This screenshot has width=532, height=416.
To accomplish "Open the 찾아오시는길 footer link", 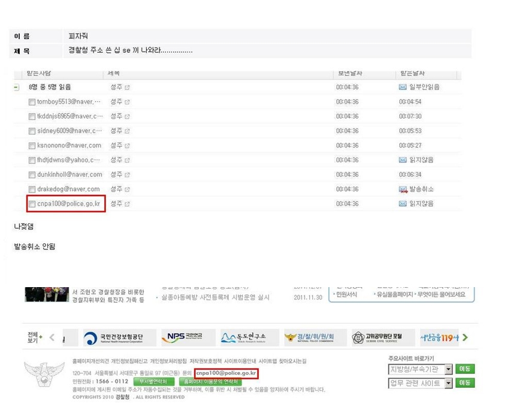I will tap(292, 361).
